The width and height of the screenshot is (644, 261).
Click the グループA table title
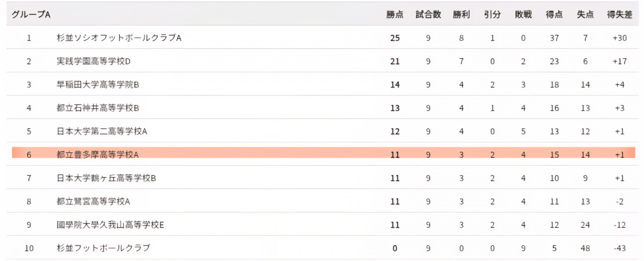[31, 14]
